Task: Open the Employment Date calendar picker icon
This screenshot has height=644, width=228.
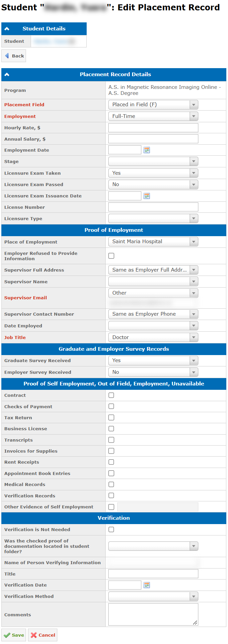Action: pyautogui.click(x=147, y=150)
